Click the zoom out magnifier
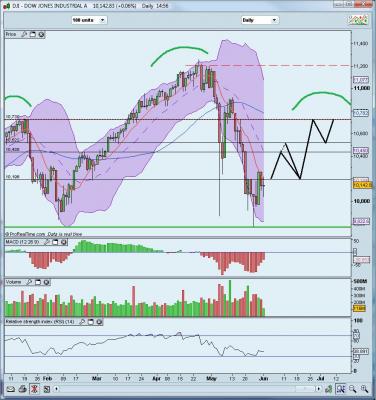 pos(352,389)
